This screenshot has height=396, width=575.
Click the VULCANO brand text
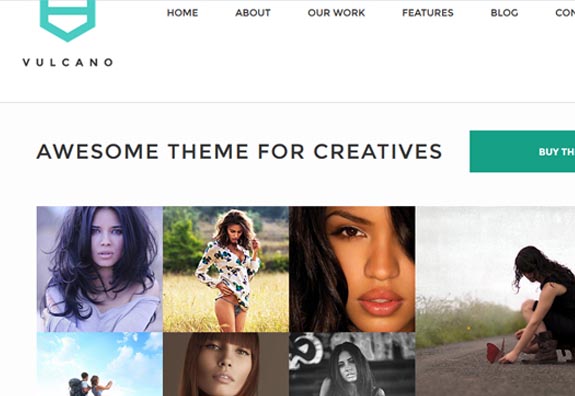pyautogui.click(x=67, y=62)
